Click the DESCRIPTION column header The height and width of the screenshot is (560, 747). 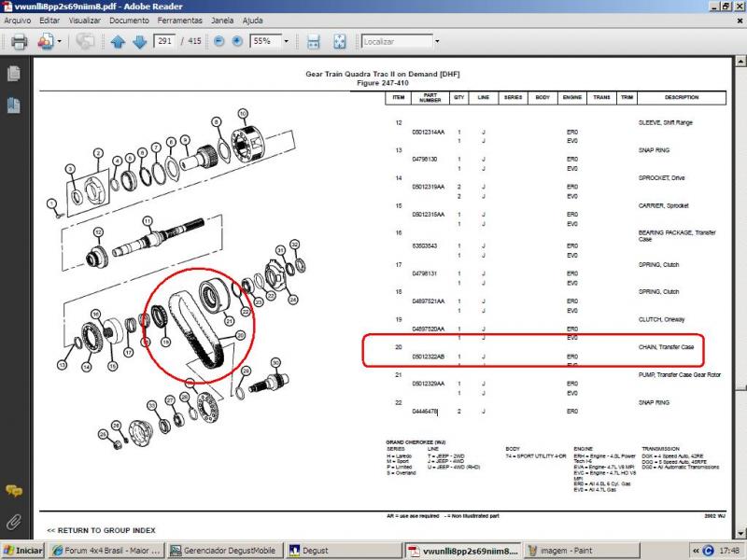(682, 97)
